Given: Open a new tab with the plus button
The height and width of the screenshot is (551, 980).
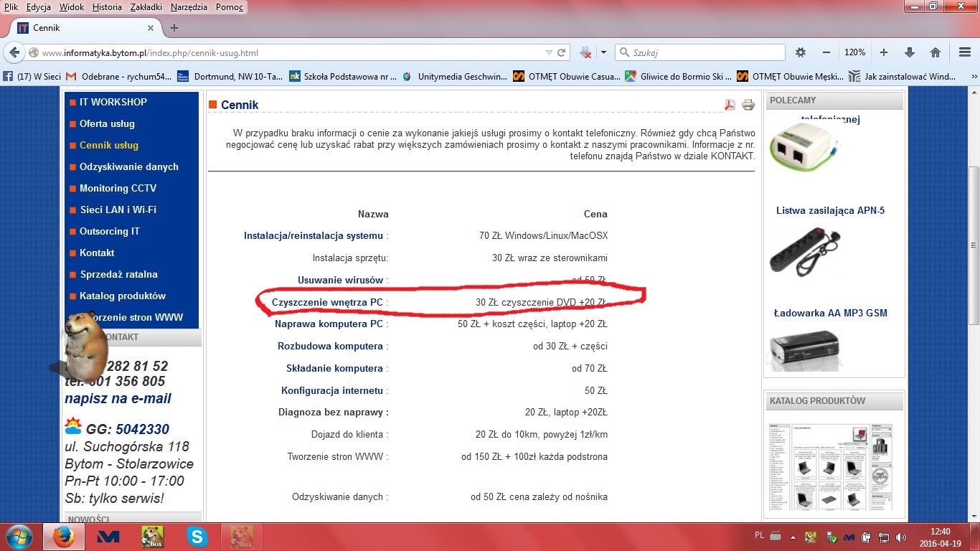Looking at the screenshot, I should point(174,28).
